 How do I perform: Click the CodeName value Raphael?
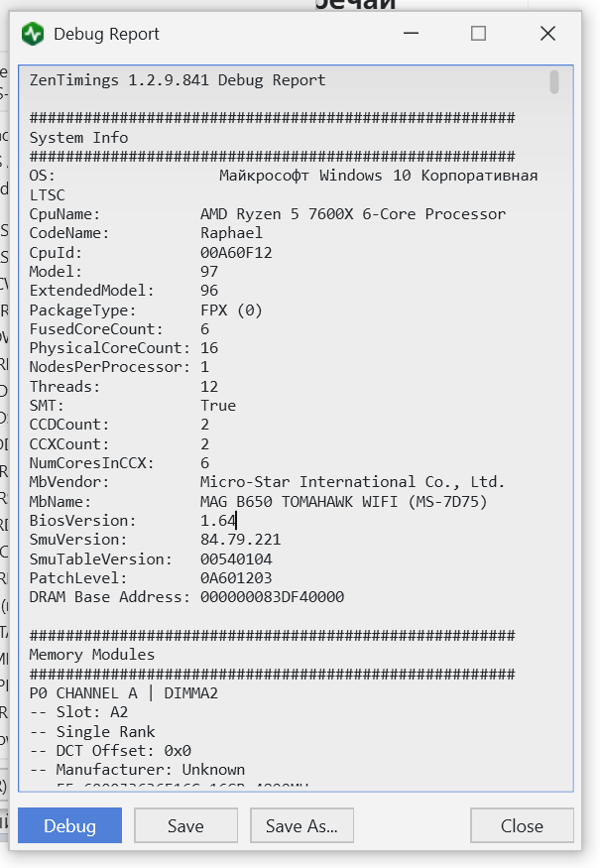coord(231,233)
